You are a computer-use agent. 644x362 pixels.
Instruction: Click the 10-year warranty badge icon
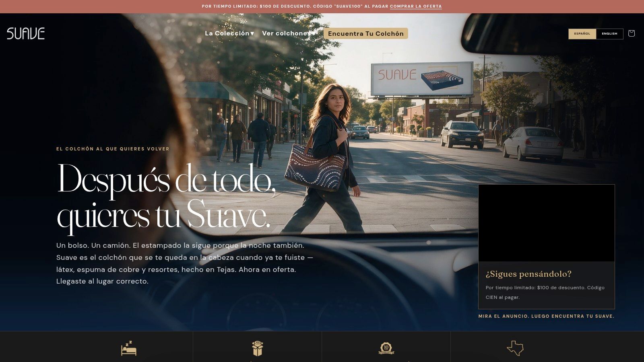click(x=386, y=348)
